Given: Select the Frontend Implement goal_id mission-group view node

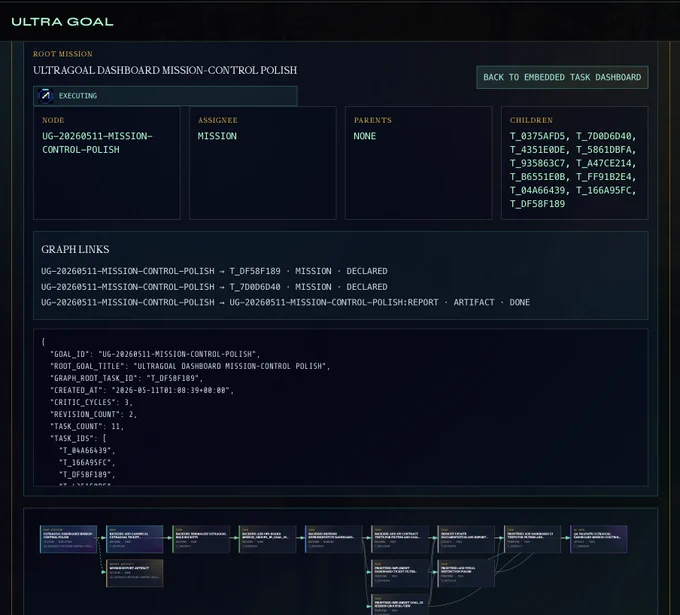Looking at the screenshot, I should (x=400, y=605).
